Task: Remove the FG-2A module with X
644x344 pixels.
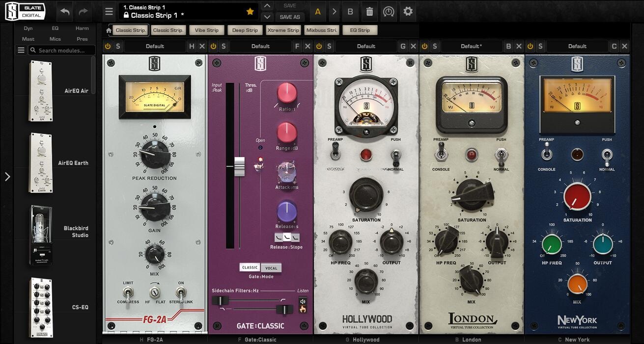Action: click(x=202, y=46)
